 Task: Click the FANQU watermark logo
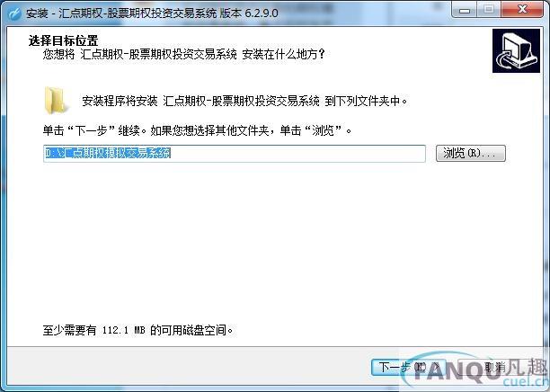click(x=475, y=370)
